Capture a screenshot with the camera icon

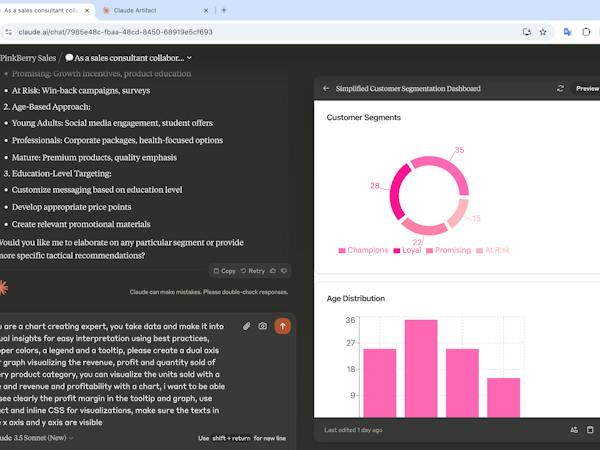263,326
